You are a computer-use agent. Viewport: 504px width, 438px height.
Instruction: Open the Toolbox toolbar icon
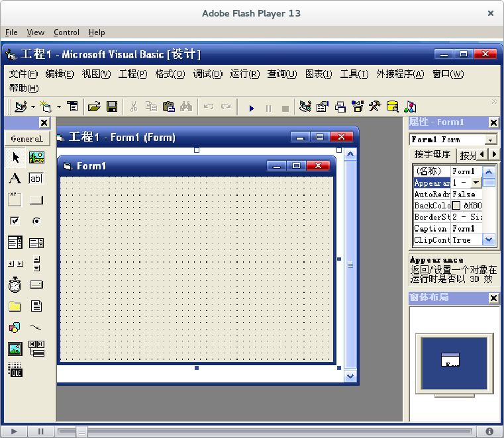click(x=375, y=107)
